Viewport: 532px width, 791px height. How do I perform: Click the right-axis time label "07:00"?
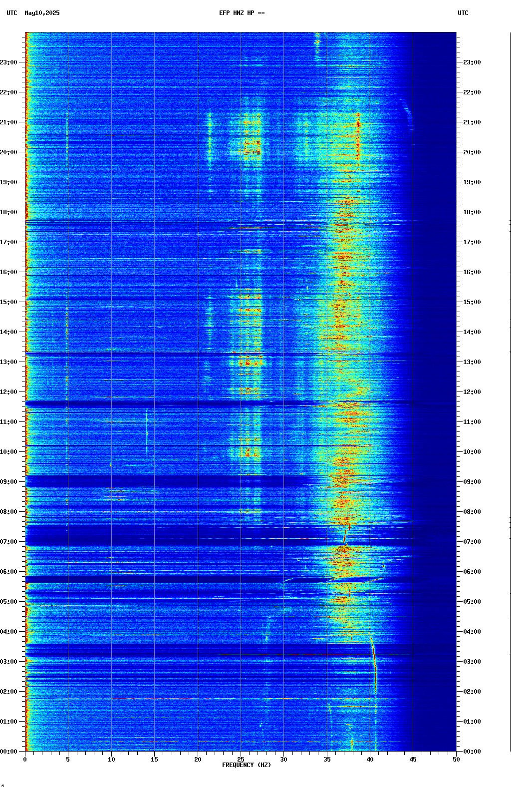click(x=472, y=542)
